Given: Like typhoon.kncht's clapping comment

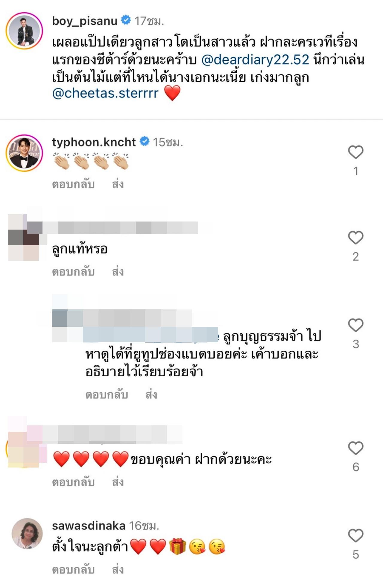Looking at the screenshot, I should (x=355, y=152).
